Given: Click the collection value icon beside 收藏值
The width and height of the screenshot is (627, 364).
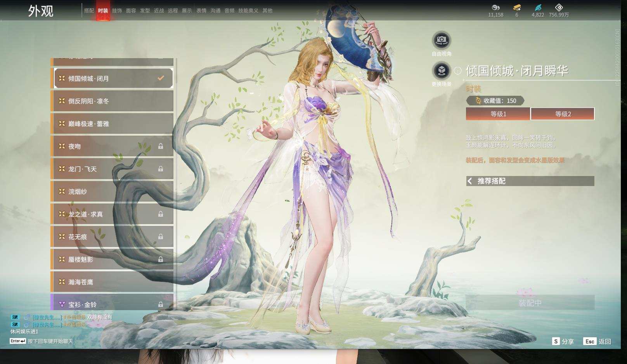Looking at the screenshot, I should (478, 101).
